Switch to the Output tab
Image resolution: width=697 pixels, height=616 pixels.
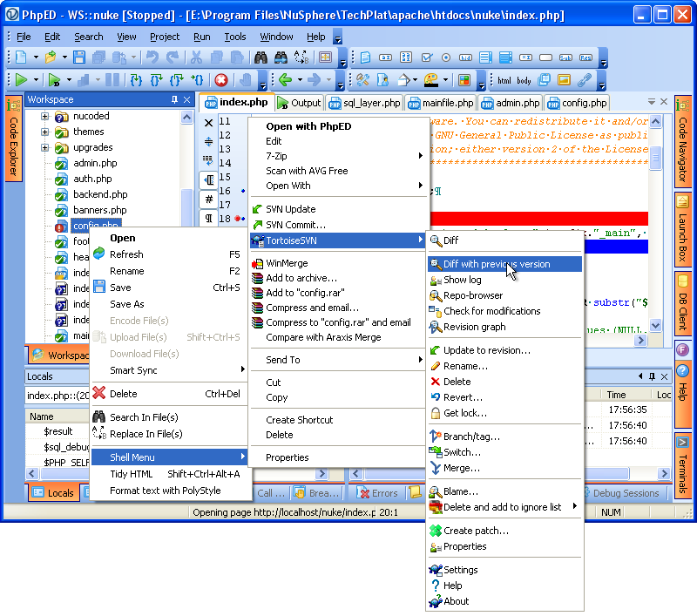pyautogui.click(x=299, y=103)
